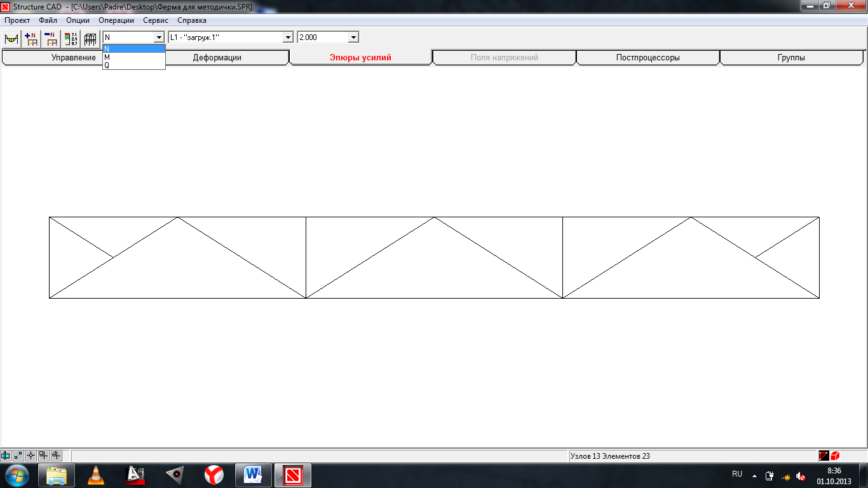Click the Structure CAD taskbar button
Screen dimensions: 868x488
tap(293, 475)
